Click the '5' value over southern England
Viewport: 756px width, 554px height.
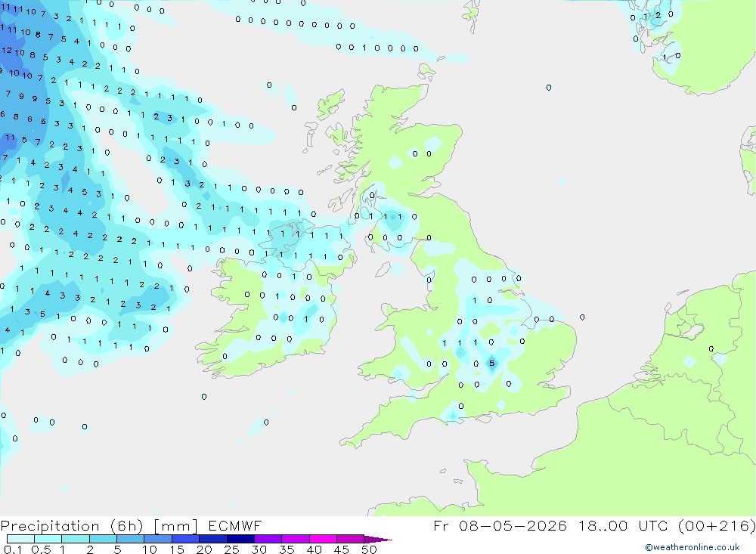click(492, 364)
